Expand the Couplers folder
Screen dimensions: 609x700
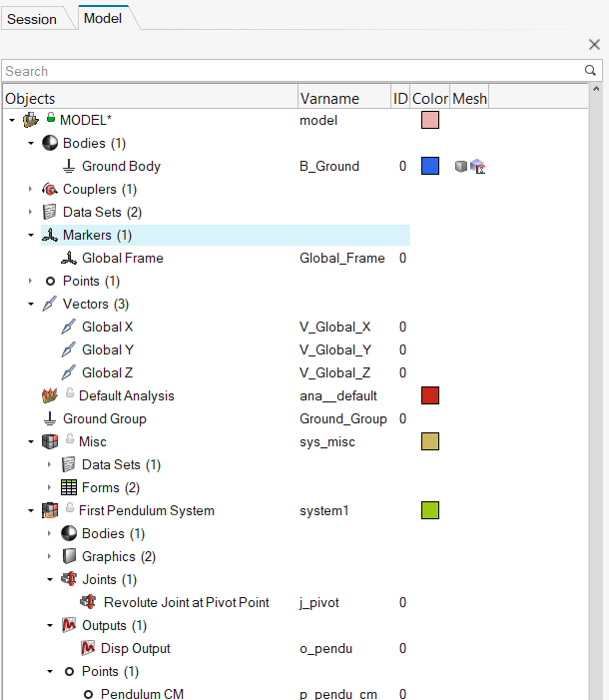pyautogui.click(x=31, y=190)
